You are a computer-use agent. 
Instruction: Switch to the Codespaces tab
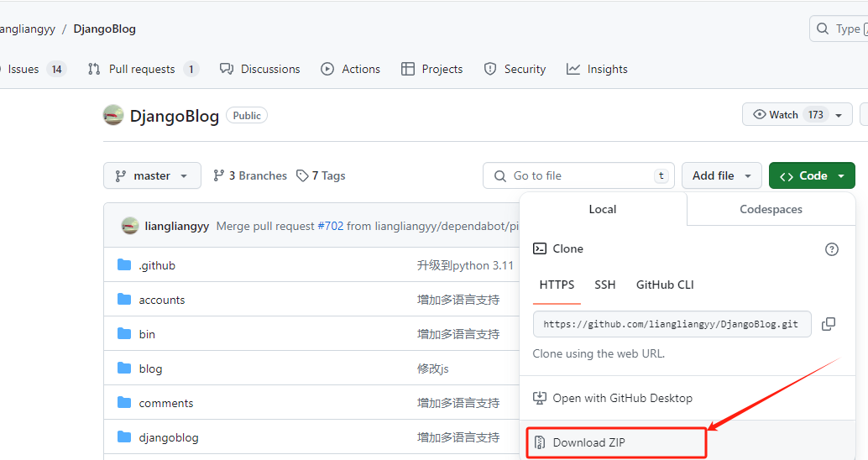(770, 209)
